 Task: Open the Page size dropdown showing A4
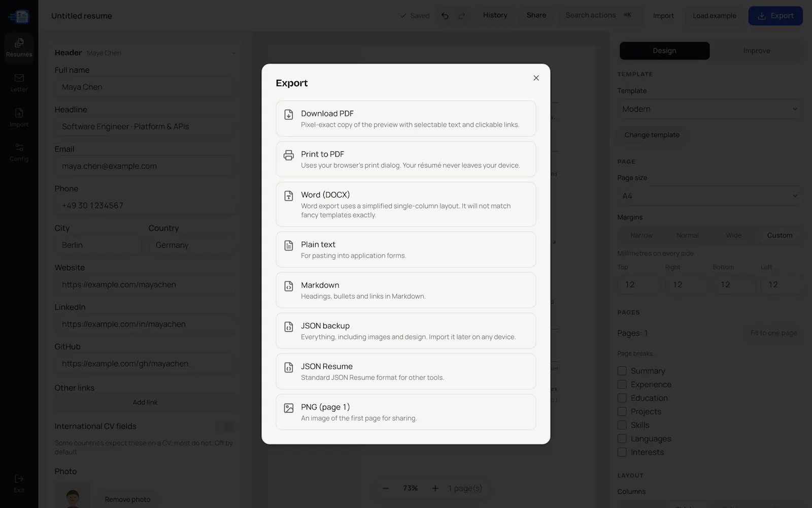pos(709,196)
